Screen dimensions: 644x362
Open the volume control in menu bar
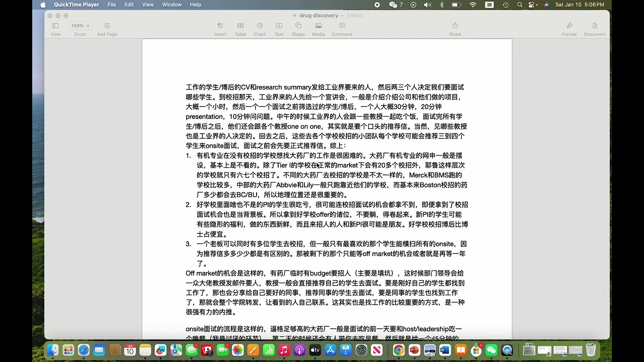(x=427, y=5)
